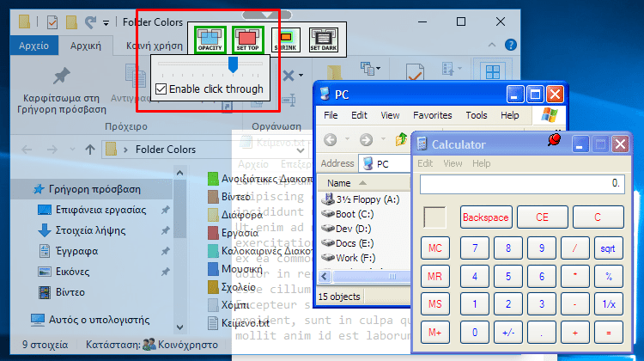Screen dimensions: 644x361
Task: Select 3½ Floppy (A:) drive
Action: pyautogui.click(x=361, y=199)
